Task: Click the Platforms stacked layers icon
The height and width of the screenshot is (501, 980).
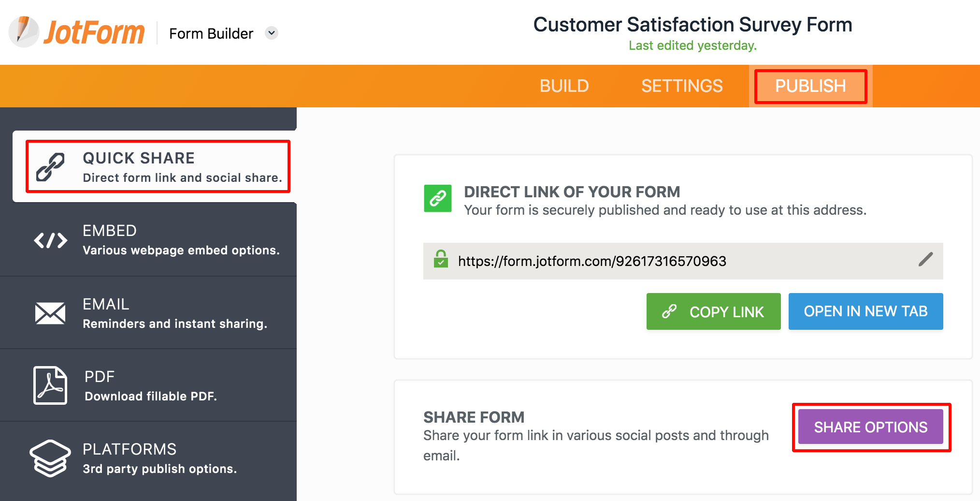Action: click(50, 458)
